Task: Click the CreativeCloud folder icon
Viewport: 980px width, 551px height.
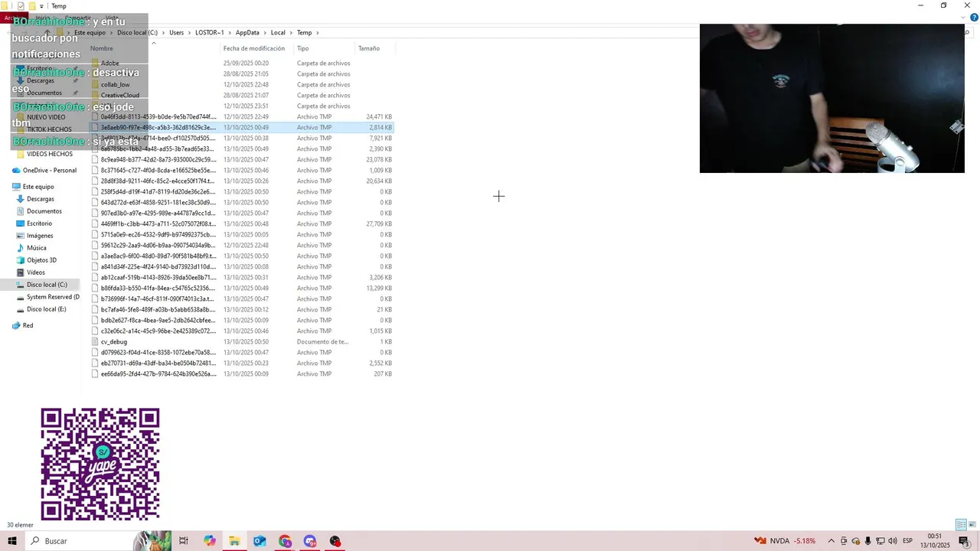Action: coord(95,95)
